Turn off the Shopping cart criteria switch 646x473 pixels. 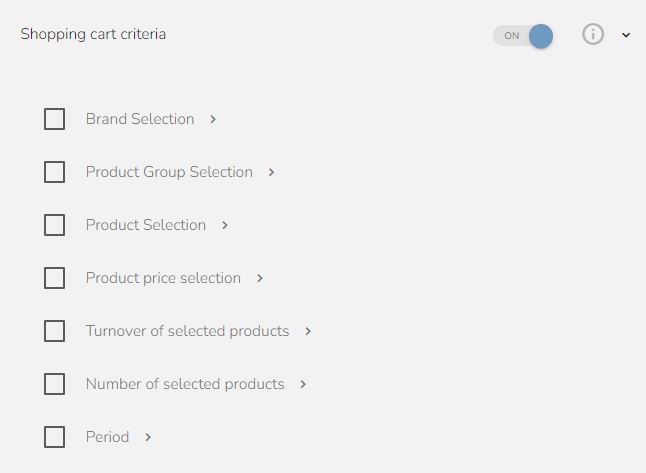[523, 36]
